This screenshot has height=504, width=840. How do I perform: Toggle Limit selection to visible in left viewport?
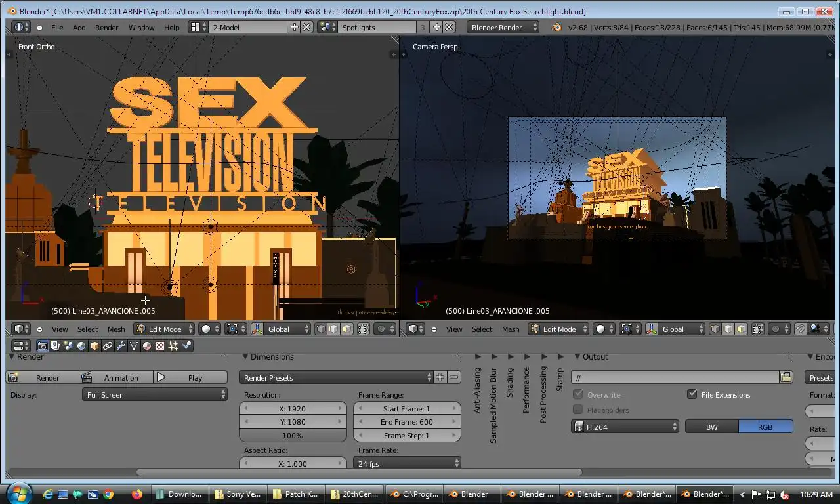363,329
